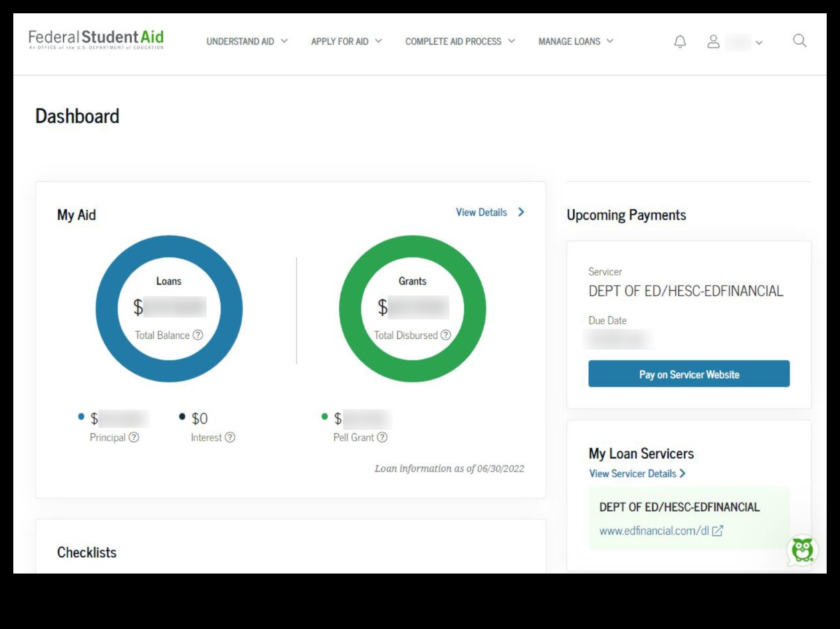Expand the Understand Aid menu
The image size is (840, 629).
pyautogui.click(x=247, y=41)
